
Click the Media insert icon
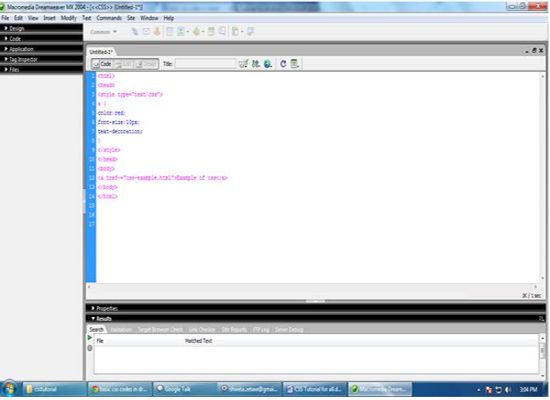(x=196, y=32)
